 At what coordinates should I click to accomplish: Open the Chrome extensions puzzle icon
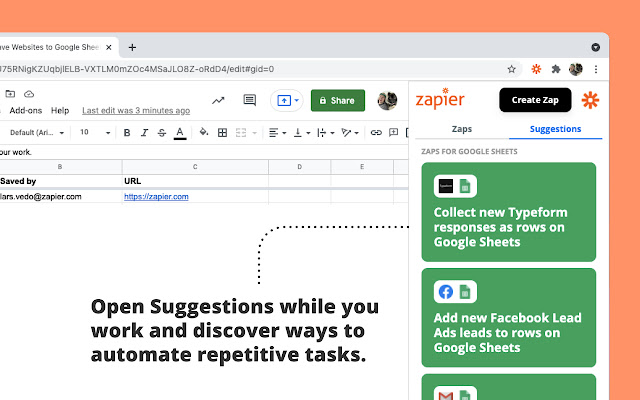[x=556, y=69]
